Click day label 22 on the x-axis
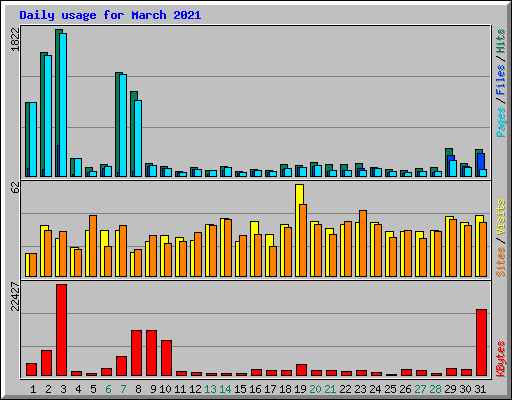512x400 pixels. pos(345,389)
